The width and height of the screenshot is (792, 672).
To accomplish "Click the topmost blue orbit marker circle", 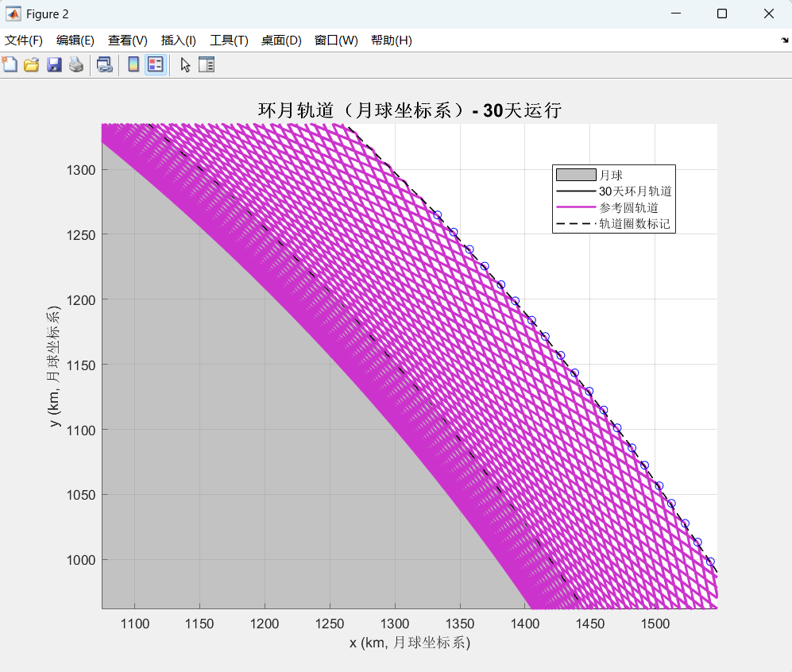I will tap(438, 215).
